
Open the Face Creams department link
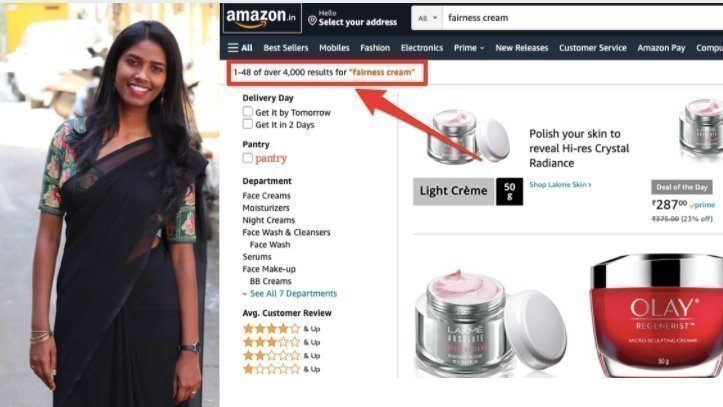(x=267, y=195)
